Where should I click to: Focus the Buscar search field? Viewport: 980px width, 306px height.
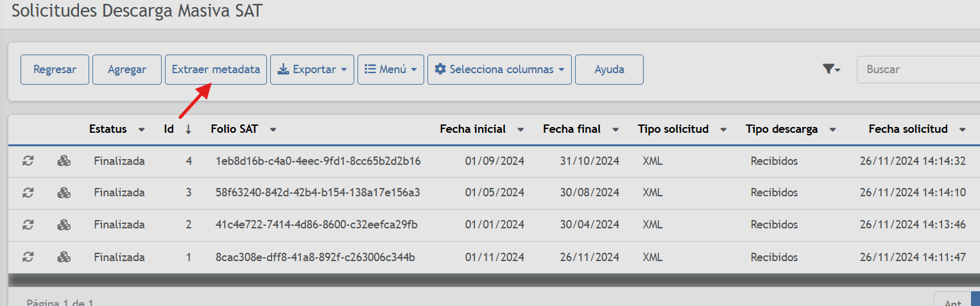pos(918,69)
